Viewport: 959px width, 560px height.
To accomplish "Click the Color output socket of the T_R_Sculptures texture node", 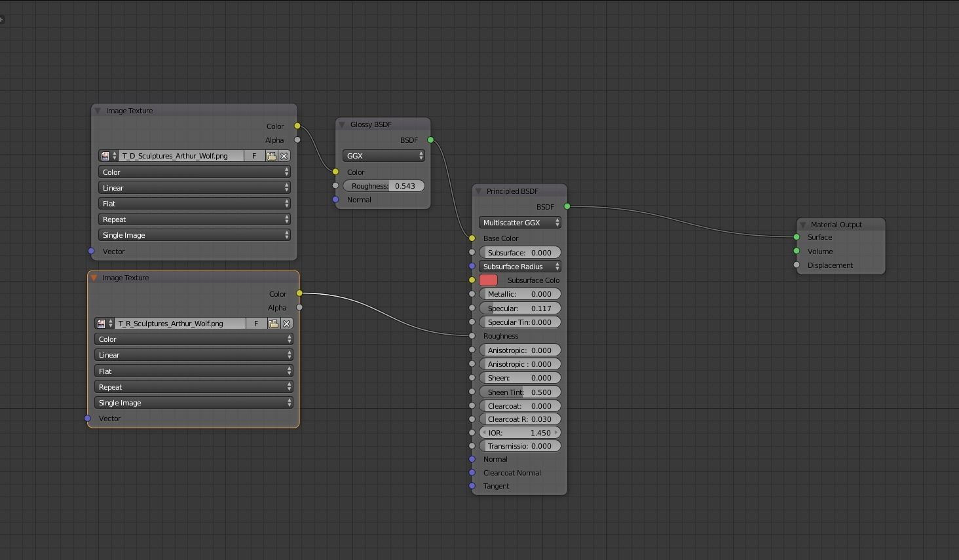I will point(299,293).
